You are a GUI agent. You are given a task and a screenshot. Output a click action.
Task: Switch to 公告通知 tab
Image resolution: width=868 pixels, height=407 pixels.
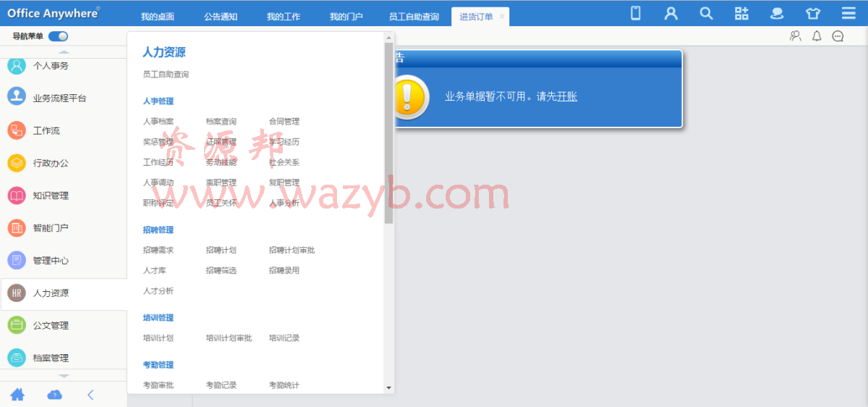coord(221,17)
